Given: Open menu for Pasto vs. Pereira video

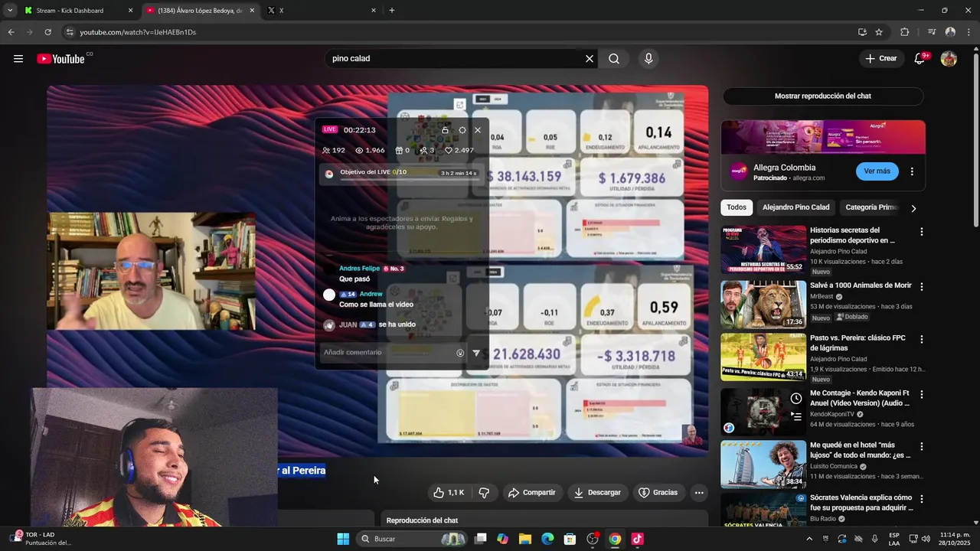Looking at the screenshot, I should click(x=922, y=341).
